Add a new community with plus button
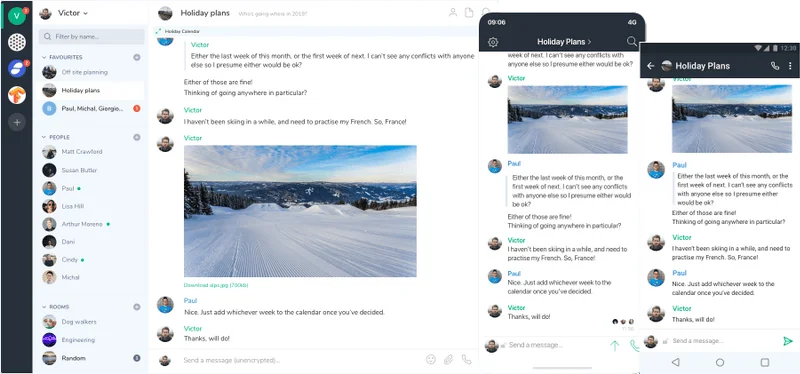The width and height of the screenshot is (800, 374). pos(17,122)
